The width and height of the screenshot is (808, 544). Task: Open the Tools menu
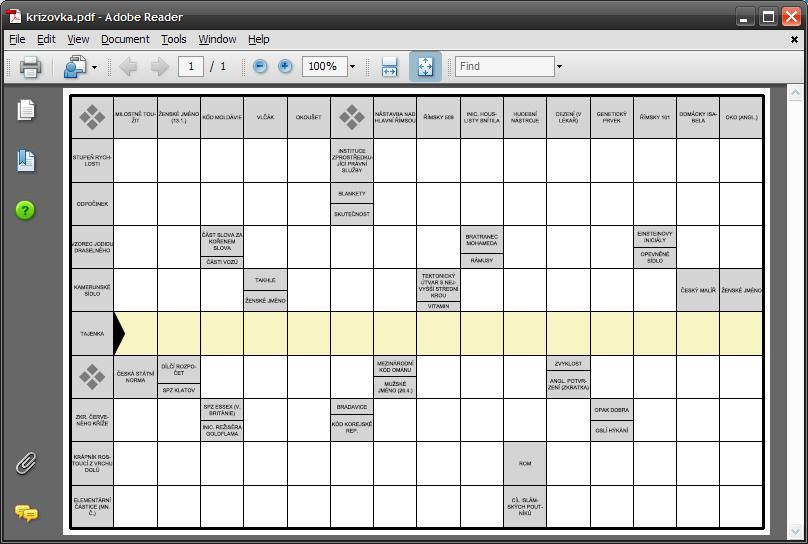coord(174,39)
